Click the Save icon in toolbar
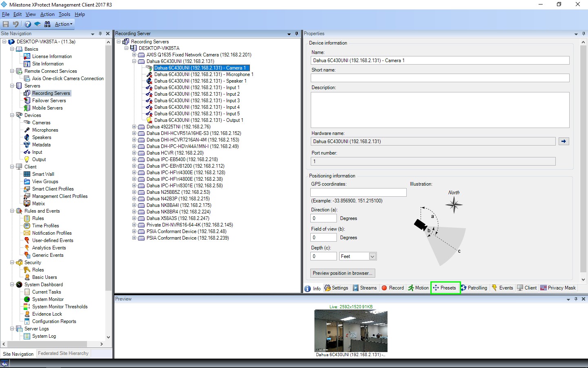Viewport: 588px width, 368px height. click(x=6, y=24)
